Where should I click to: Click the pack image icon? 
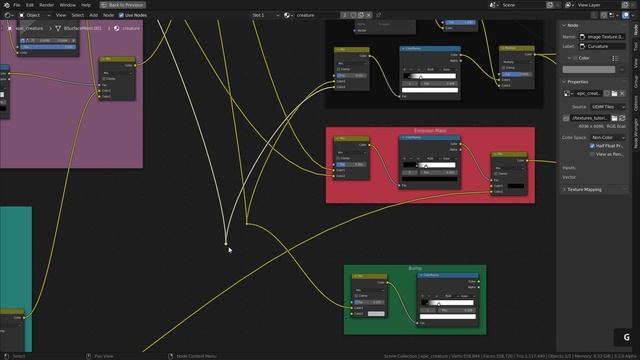click(566, 118)
